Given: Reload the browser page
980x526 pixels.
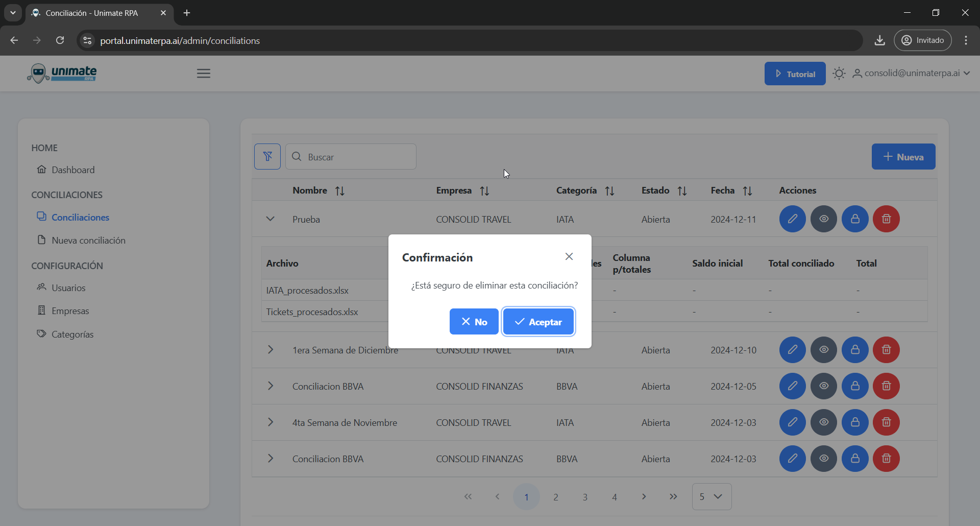Looking at the screenshot, I should 60,40.
